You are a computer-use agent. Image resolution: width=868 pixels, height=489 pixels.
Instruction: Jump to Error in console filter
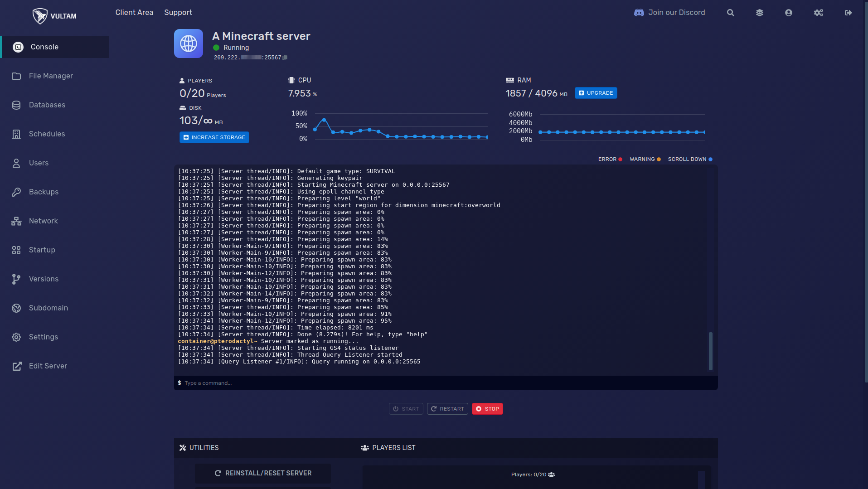click(610, 159)
